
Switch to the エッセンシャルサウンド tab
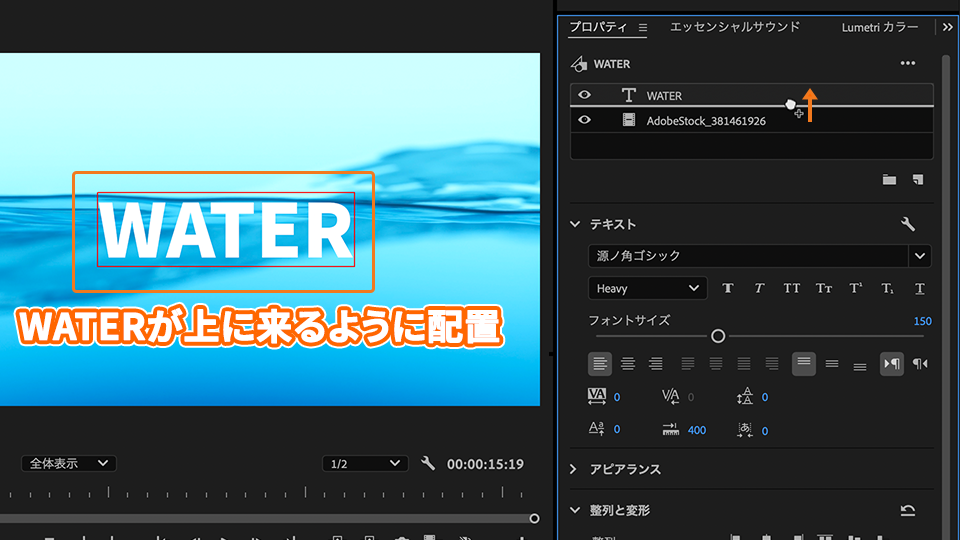pos(735,27)
